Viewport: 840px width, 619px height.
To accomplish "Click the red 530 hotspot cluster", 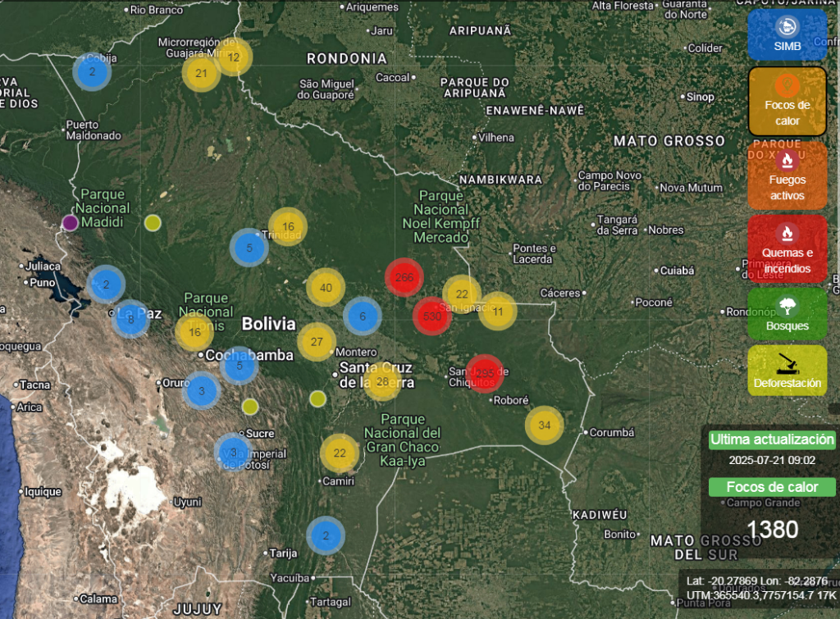I will 431,316.
